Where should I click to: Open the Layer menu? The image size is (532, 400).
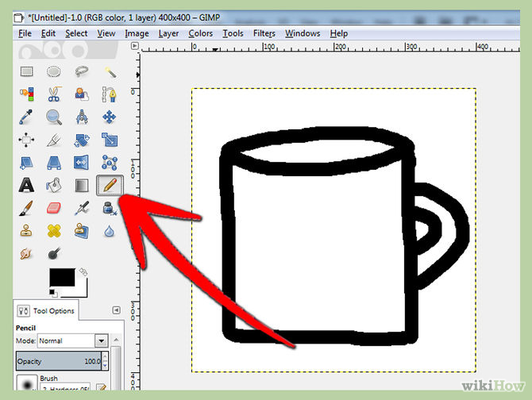click(x=168, y=33)
